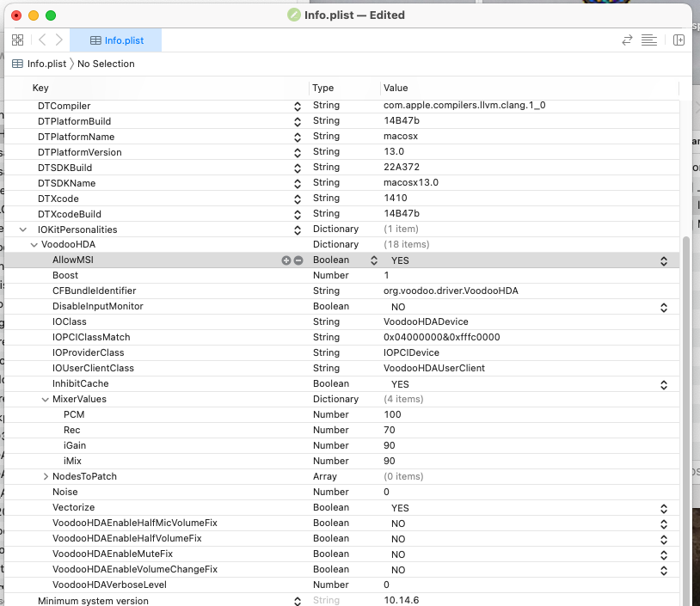The image size is (700, 606).
Task: Click the value 0x04000000&0xfffc0000
Action: pyautogui.click(x=441, y=337)
